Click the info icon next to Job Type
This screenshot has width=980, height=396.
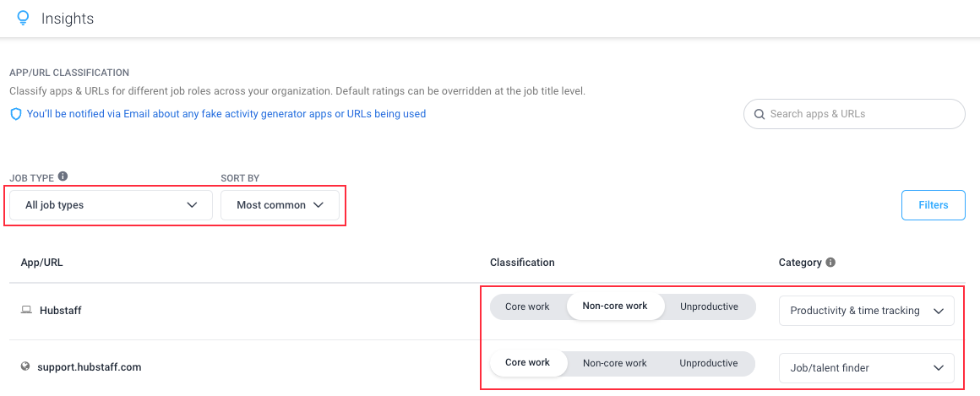click(x=63, y=176)
